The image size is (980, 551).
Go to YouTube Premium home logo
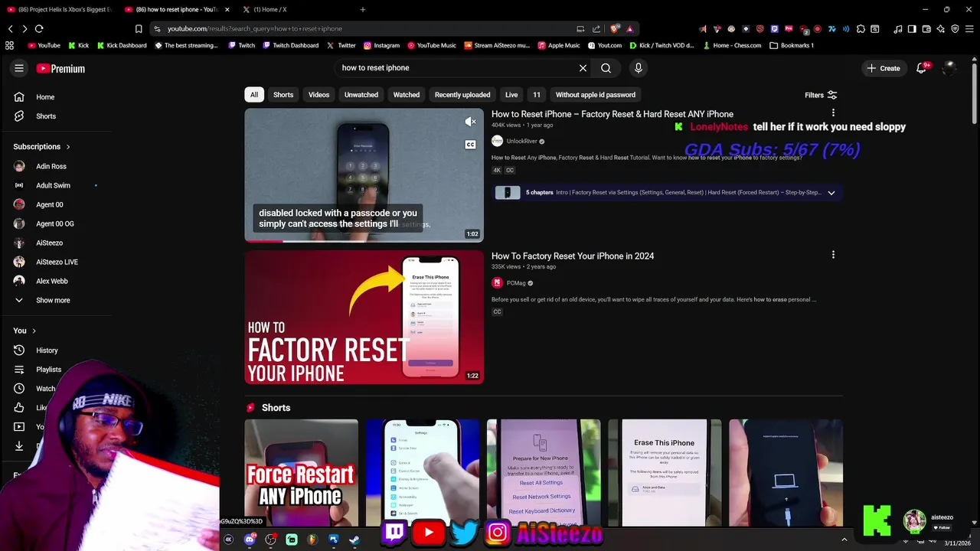click(x=60, y=68)
